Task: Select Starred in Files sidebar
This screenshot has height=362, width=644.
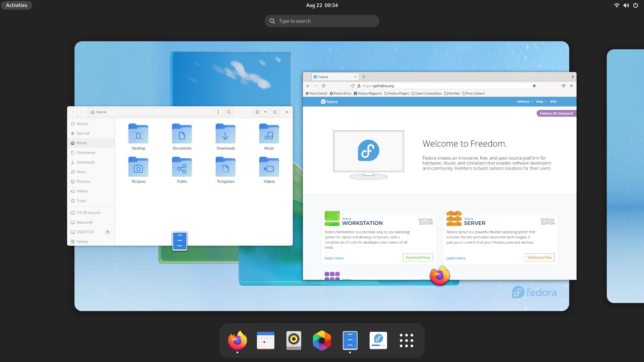Action: (x=91, y=133)
